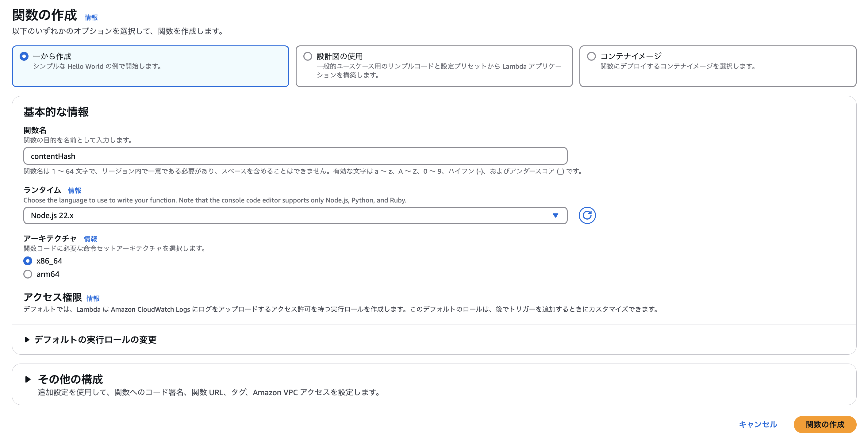Click the disclosure triangle beside デフォルトの実行ロールの変更
Screen dimensions: 868x443
pos(27,340)
